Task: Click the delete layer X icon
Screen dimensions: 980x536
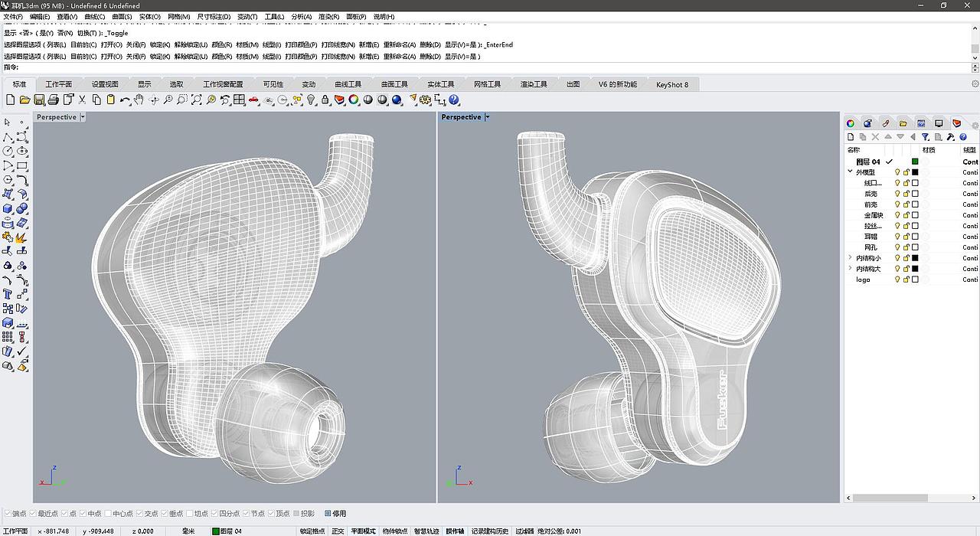Action: [875, 137]
